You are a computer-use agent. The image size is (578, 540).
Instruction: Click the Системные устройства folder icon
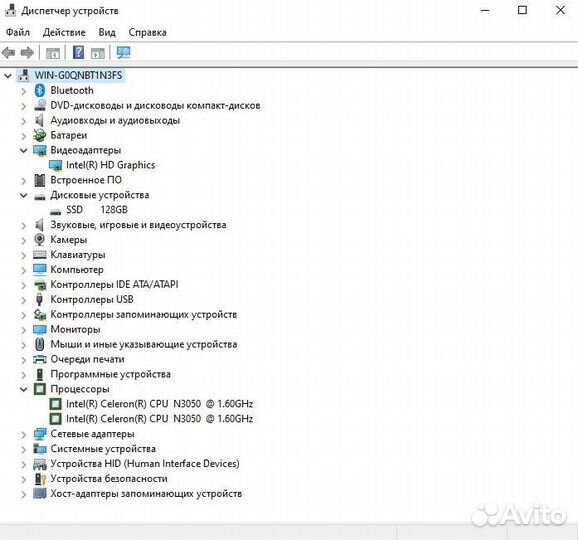click(39, 449)
